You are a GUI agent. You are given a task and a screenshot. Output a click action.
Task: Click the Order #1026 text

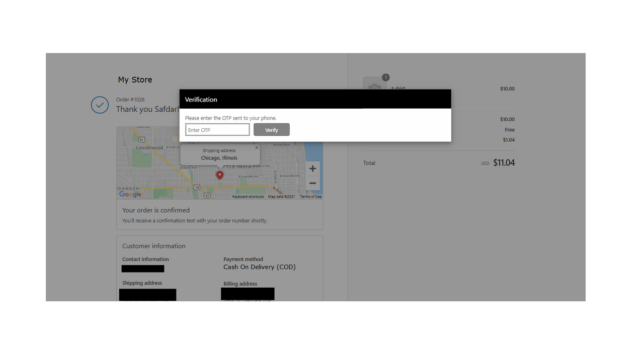pos(130,100)
